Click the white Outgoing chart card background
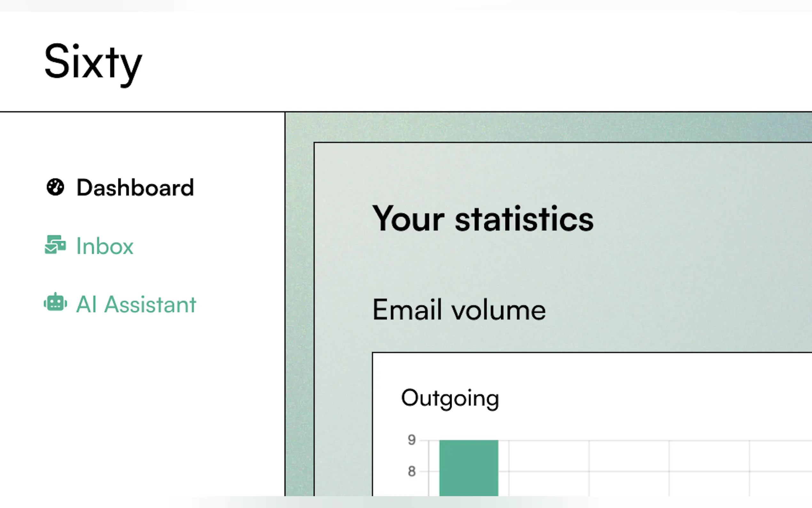 tap(638, 396)
